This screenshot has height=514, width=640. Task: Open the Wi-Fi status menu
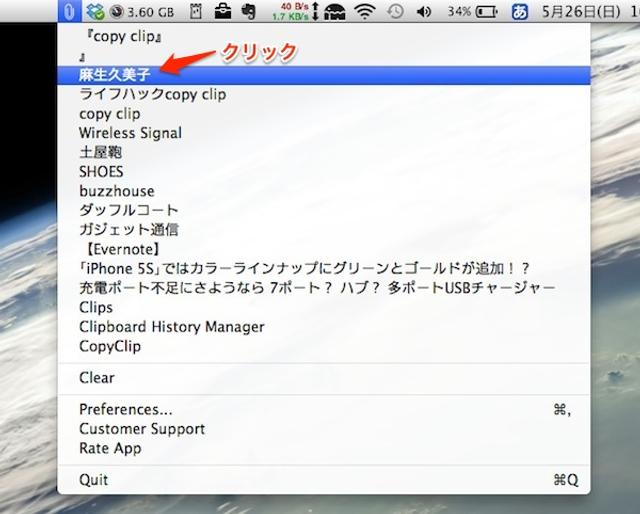[364, 11]
